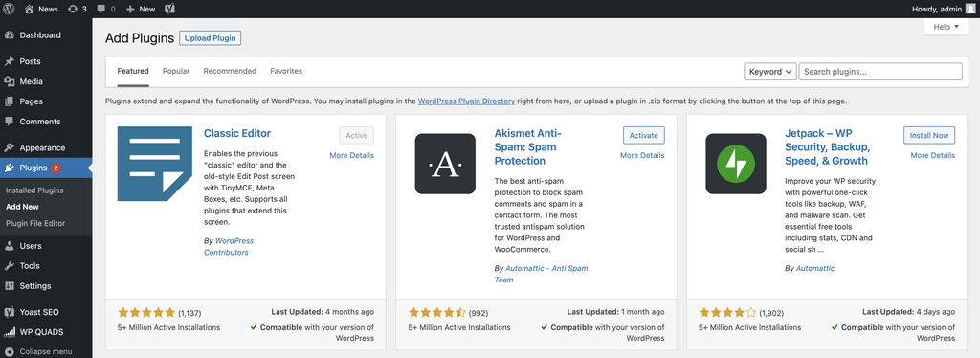
Task: Click the Yoast icon in admin bar
Action: pyautogui.click(x=169, y=9)
